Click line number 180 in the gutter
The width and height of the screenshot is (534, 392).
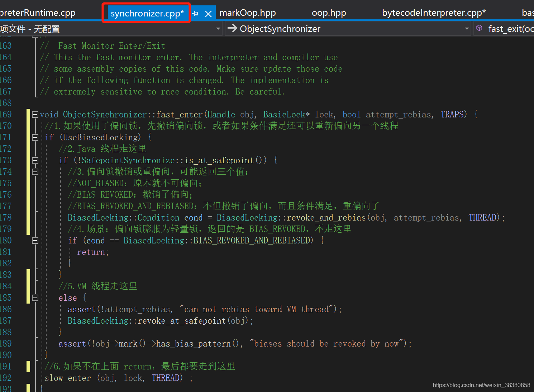[x=6, y=241]
